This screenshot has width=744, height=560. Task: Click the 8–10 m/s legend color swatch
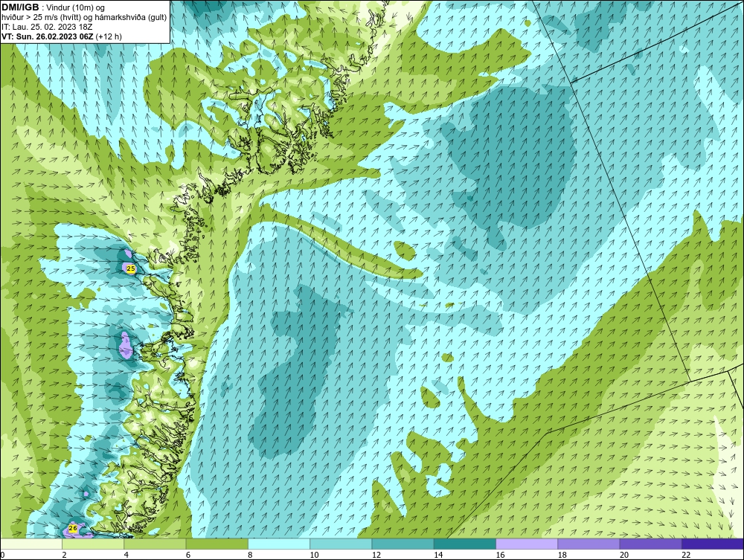click(279, 544)
